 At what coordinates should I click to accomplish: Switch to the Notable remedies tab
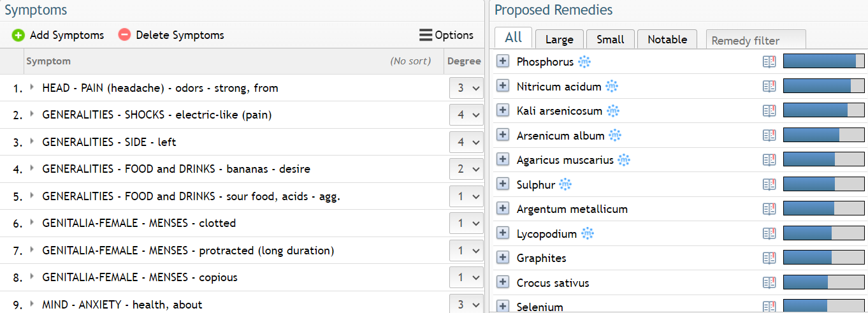tap(667, 40)
